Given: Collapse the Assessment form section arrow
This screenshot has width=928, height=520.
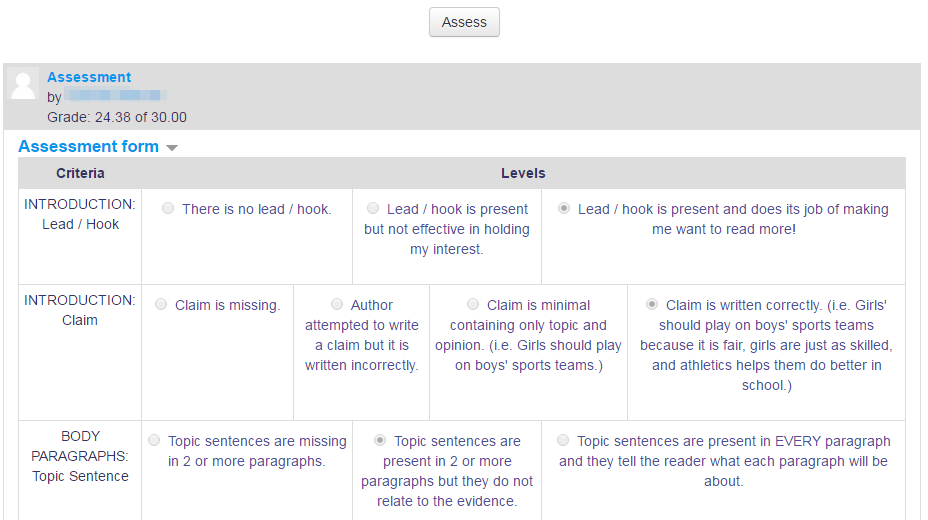Looking at the screenshot, I should pos(172,147).
